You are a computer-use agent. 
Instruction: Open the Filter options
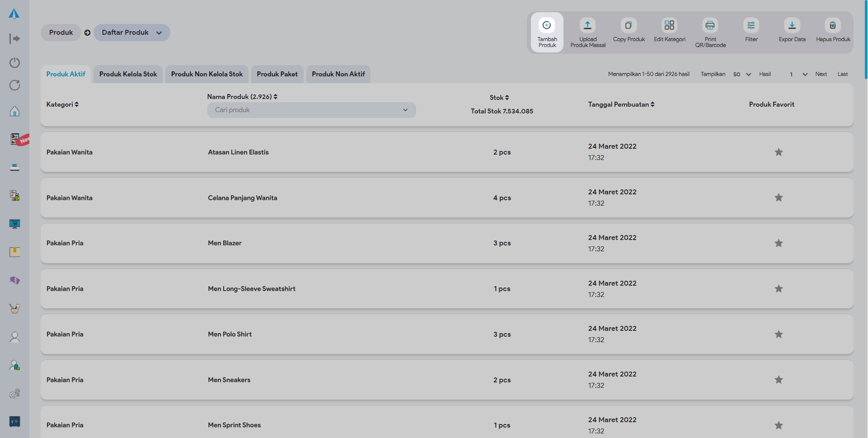pos(751,25)
